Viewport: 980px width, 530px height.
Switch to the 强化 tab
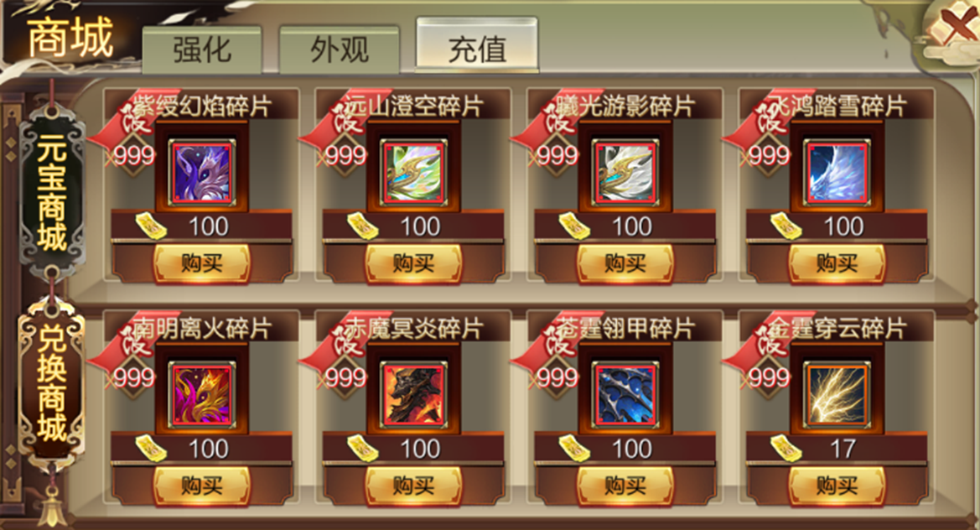pyautogui.click(x=202, y=50)
